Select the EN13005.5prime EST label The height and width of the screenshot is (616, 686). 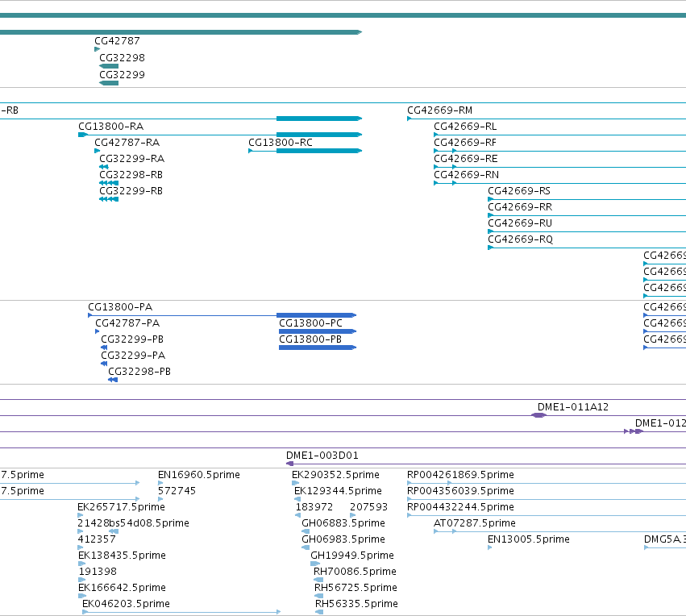tap(529, 540)
